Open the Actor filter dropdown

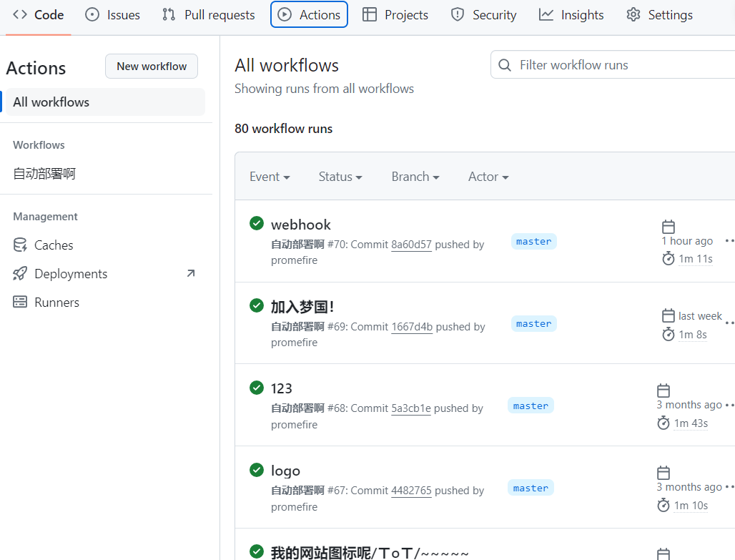click(x=488, y=177)
